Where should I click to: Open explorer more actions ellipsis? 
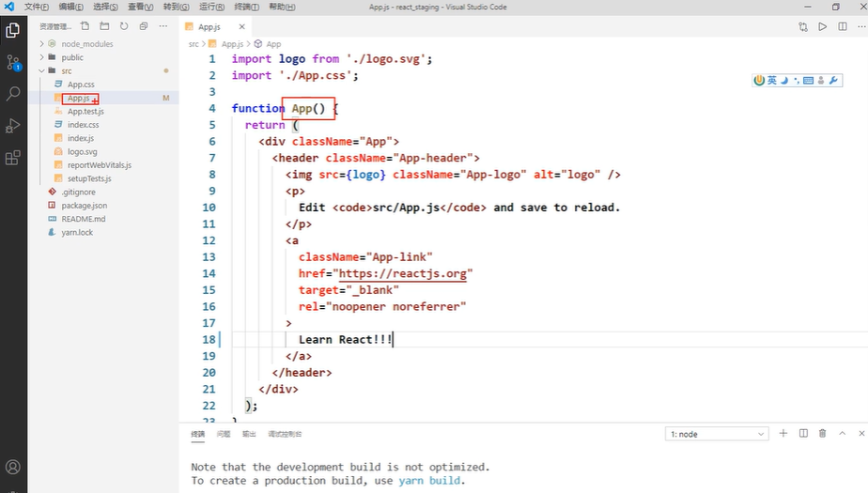point(163,26)
